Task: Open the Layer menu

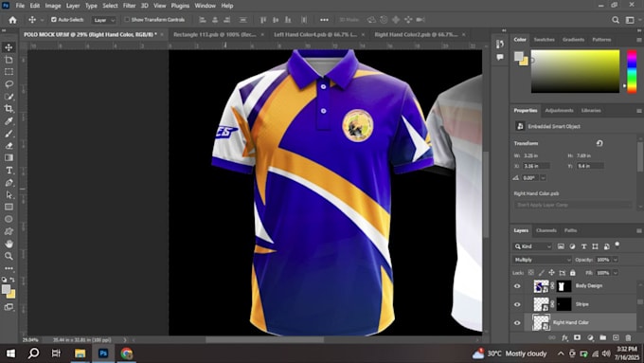Action: tap(73, 6)
